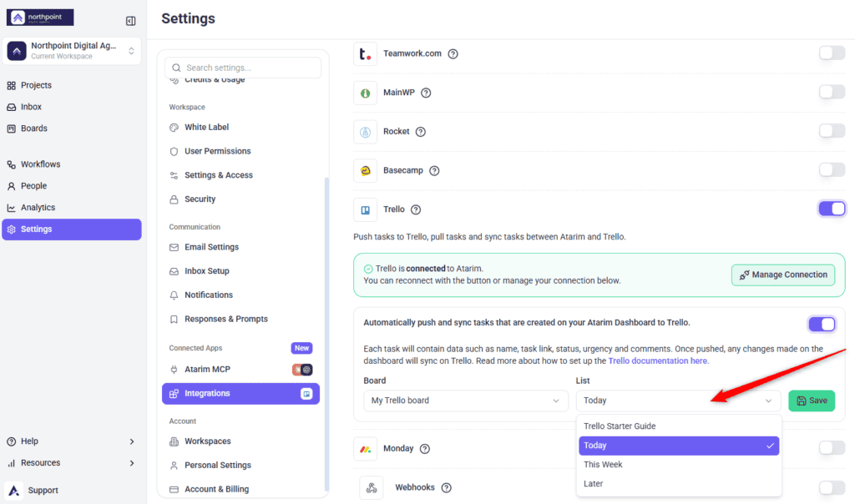Enable the Teamwork.com integration toggle

click(832, 53)
